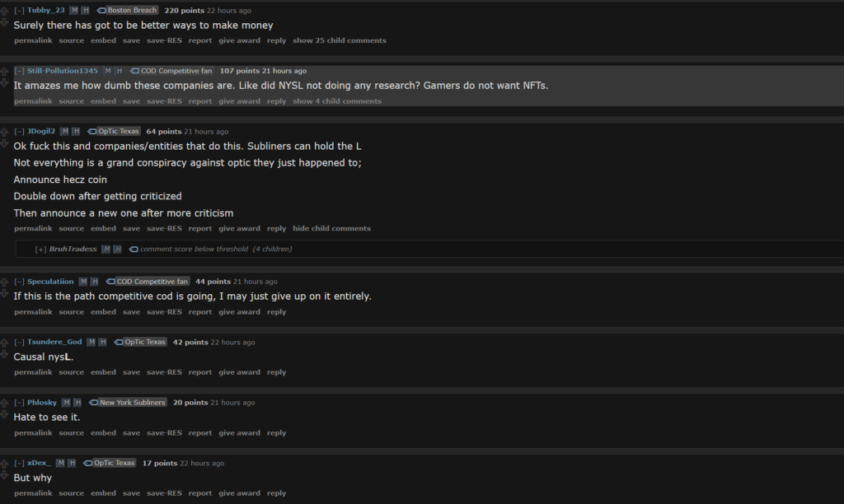View source of Speculatiion's comment
Viewport: 844px width, 504px height.
point(72,312)
